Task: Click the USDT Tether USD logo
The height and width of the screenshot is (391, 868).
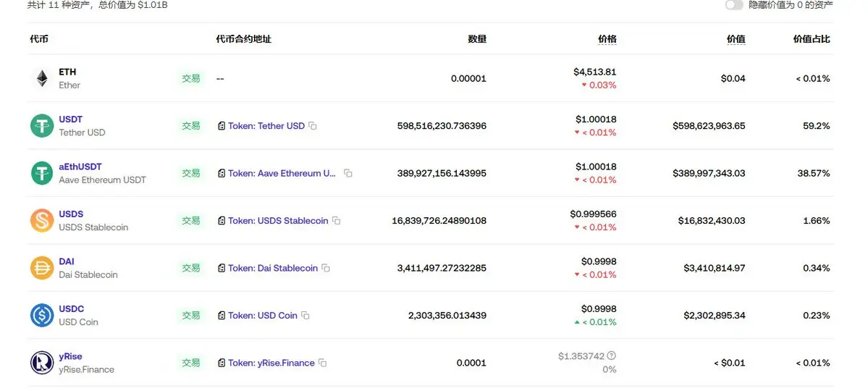Action: (42, 126)
